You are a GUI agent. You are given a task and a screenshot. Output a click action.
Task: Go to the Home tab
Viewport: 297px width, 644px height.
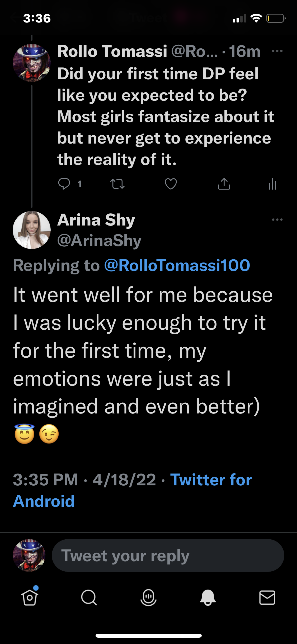coord(30,597)
